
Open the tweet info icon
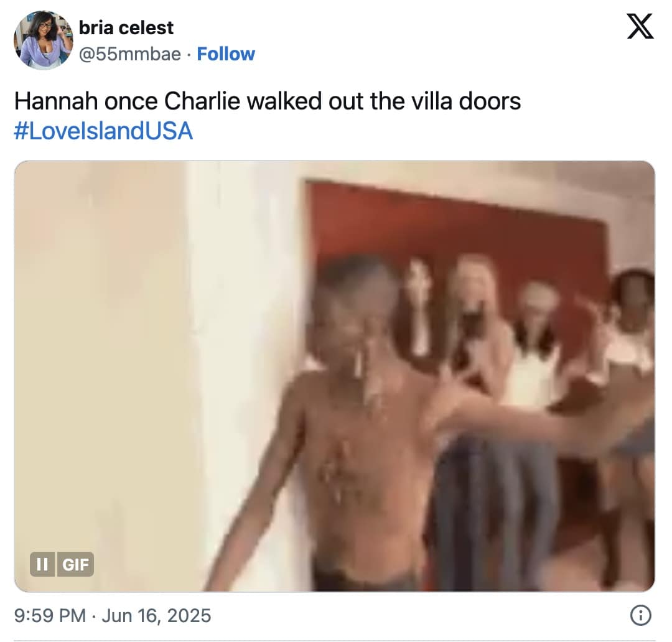click(x=641, y=616)
